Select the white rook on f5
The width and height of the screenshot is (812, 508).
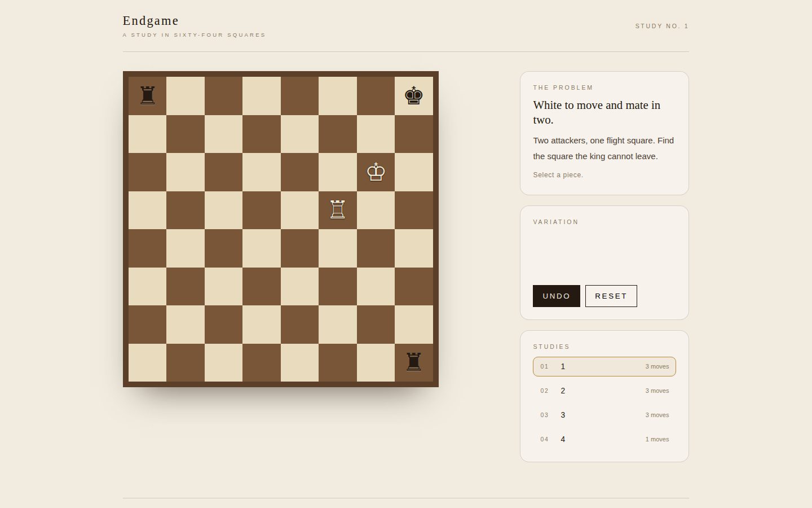(337, 210)
